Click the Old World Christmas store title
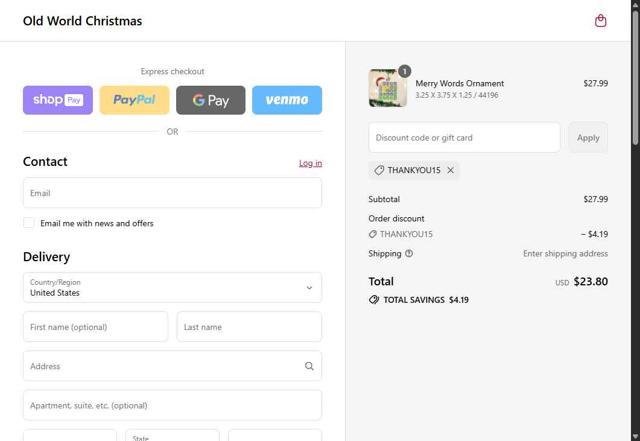This screenshot has height=441, width=640. [82, 21]
